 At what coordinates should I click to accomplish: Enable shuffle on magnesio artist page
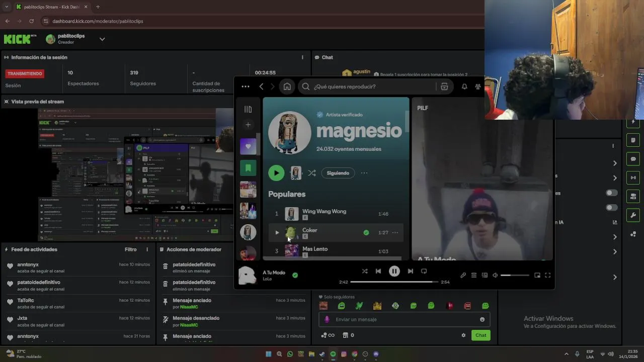[x=312, y=173]
